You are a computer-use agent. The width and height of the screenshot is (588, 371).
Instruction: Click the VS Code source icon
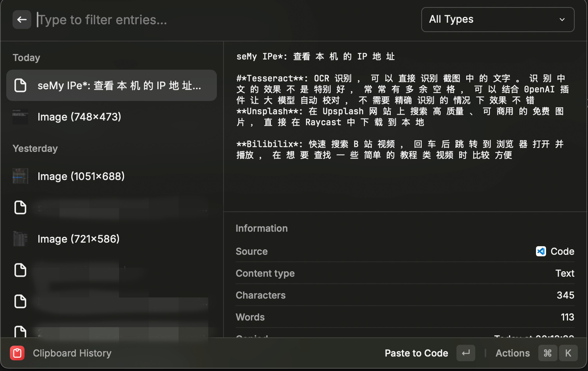(541, 251)
